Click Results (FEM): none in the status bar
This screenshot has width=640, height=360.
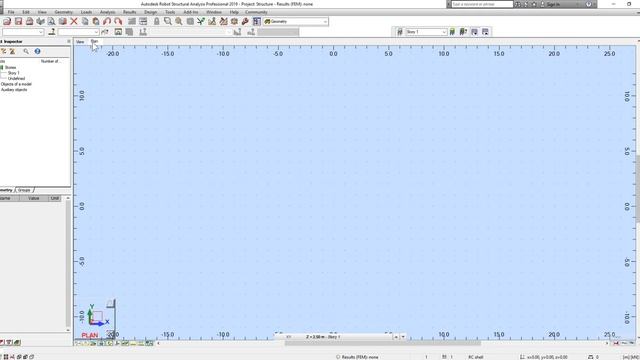[x=360, y=357]
